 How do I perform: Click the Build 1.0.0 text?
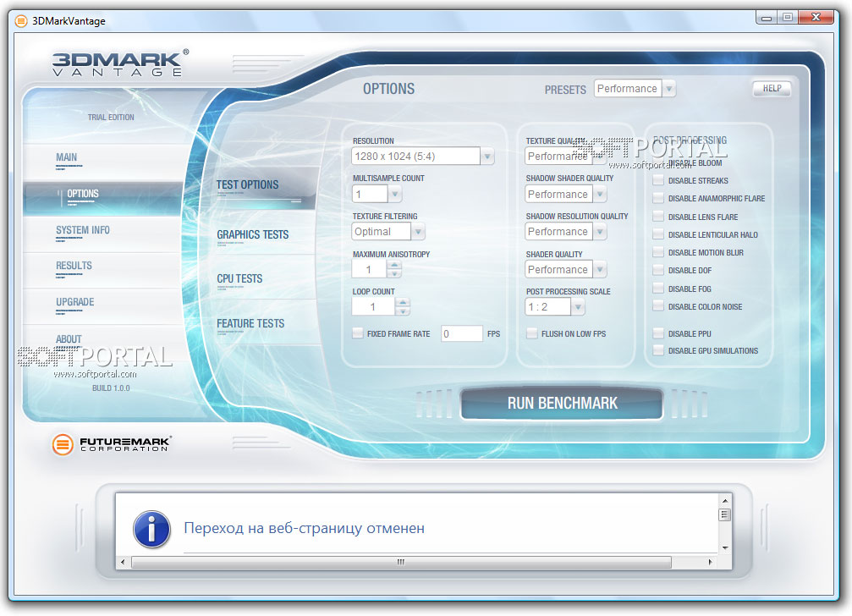111,388
